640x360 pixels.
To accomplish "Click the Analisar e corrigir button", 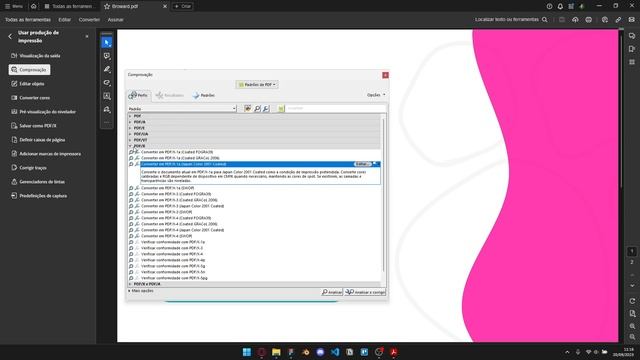I will point(365,292).
